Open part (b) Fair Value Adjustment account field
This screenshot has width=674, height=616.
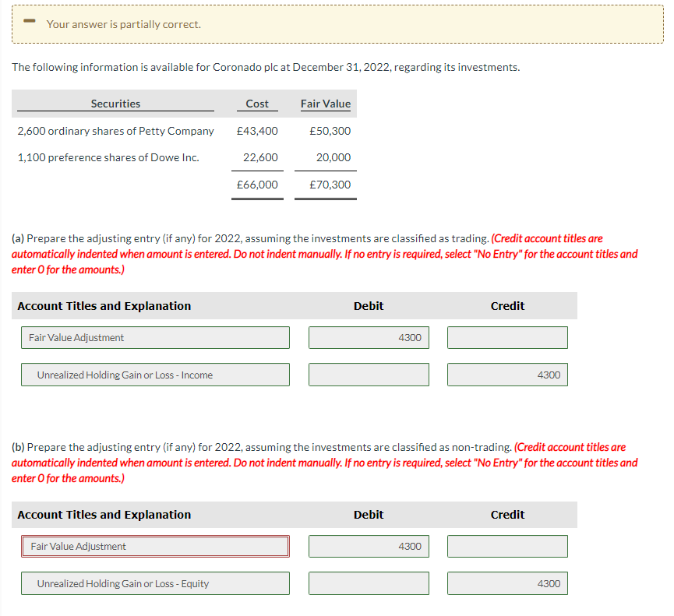point(155,547)
